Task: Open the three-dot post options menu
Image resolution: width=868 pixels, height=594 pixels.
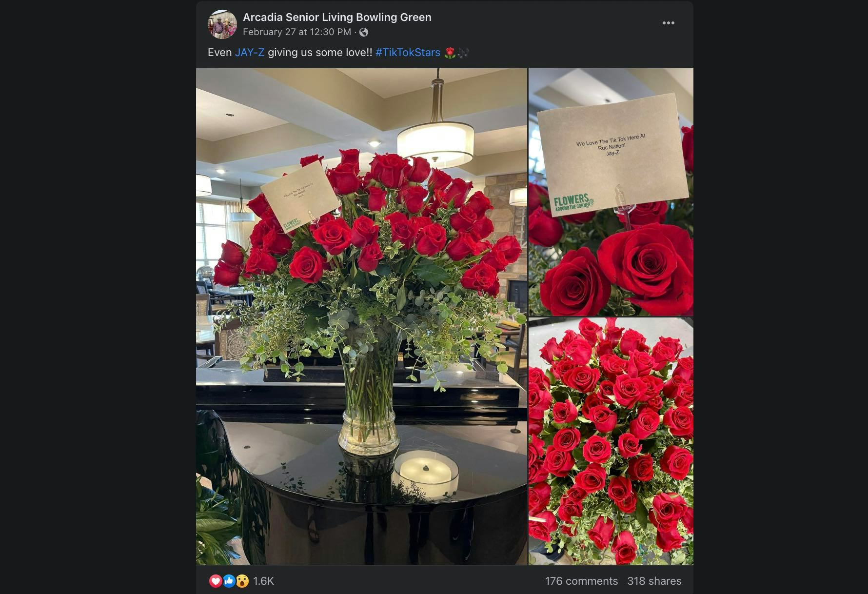Action: 668,23
